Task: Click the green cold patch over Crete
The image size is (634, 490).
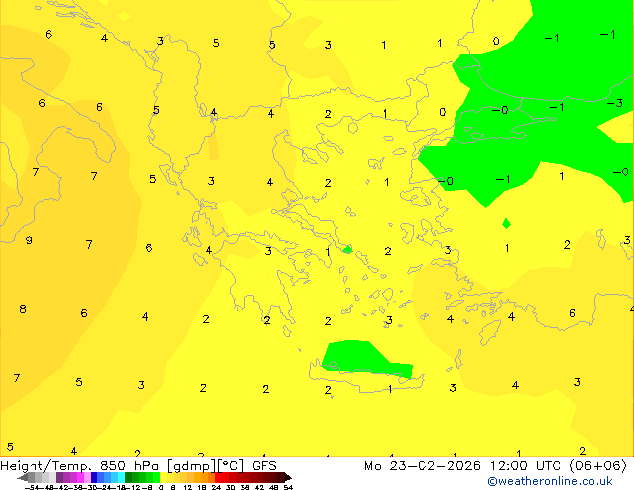Action: [362, 358]
